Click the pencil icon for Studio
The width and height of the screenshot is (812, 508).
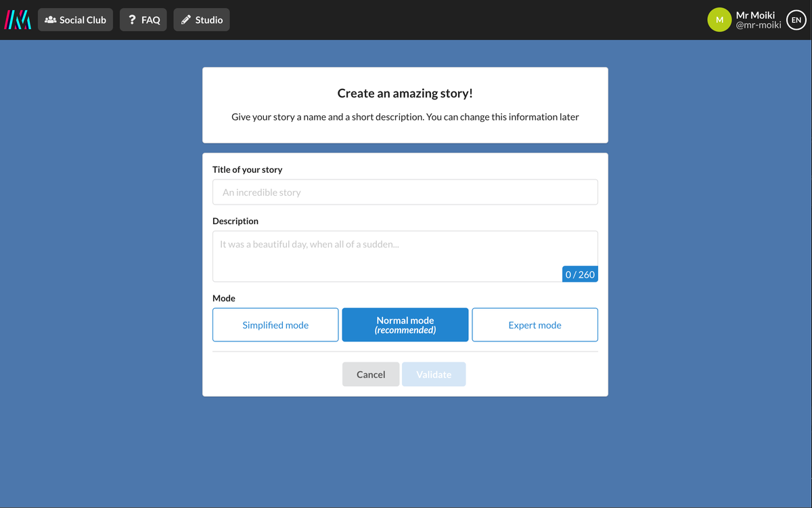pos(186,20)
